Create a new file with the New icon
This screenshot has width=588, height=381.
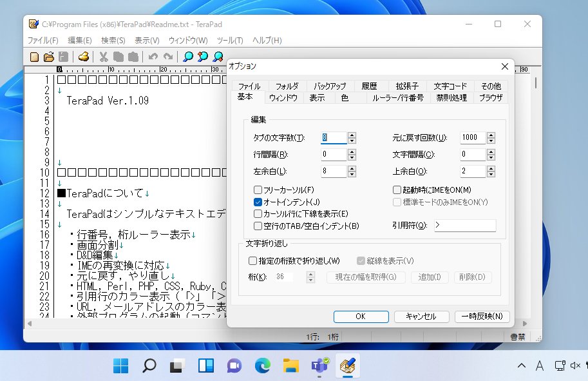pyautogui.click(x=33, y=57)
